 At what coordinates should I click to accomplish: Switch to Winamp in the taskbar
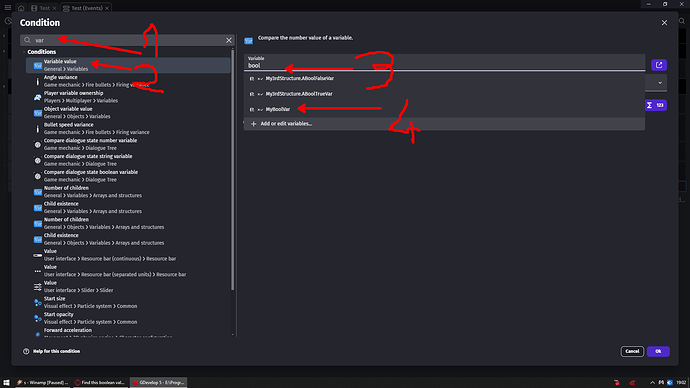coord(43,383)
